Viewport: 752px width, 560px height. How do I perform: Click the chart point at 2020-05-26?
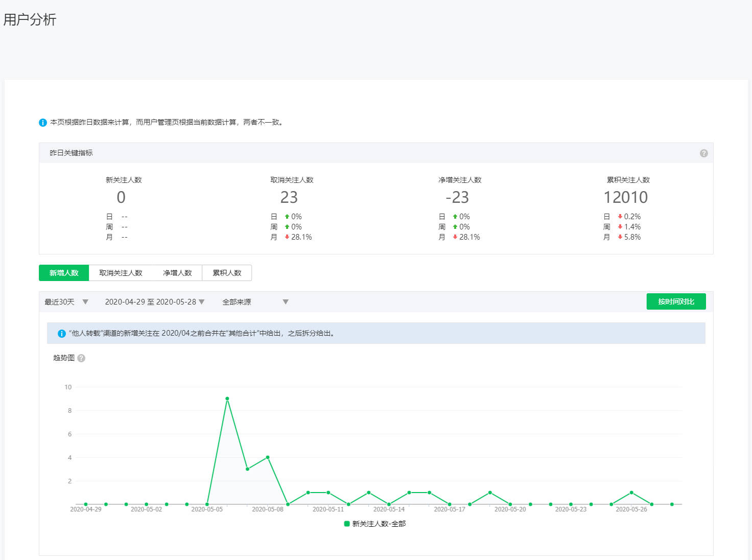point(631,493)
